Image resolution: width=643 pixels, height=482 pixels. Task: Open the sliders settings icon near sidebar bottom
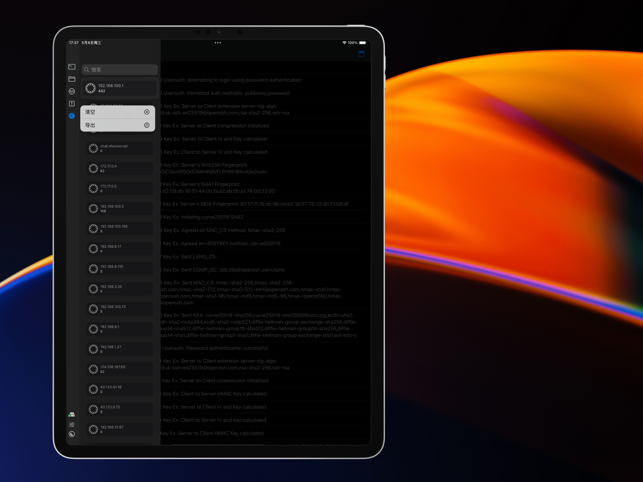click(72, 425)
